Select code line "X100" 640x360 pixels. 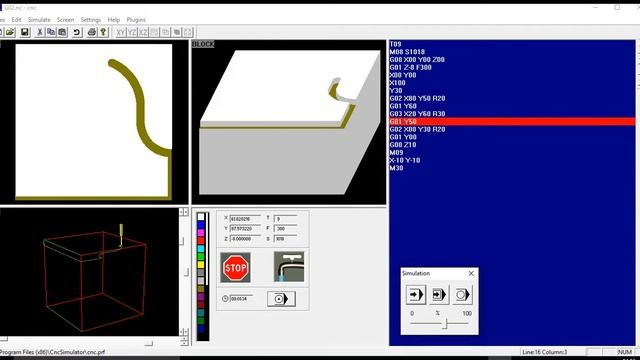tap(397, 83)
